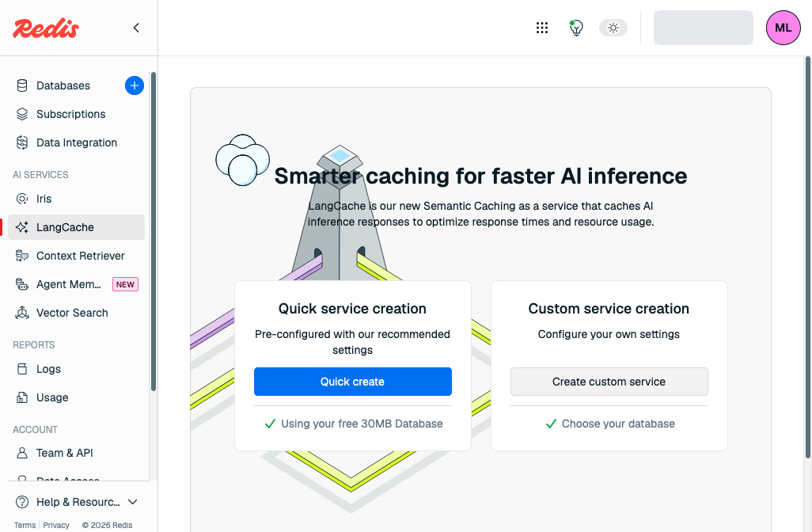Select the Iris icon
Screen dimensions: 812x532
pyautogui.click(x=21, y=199)
